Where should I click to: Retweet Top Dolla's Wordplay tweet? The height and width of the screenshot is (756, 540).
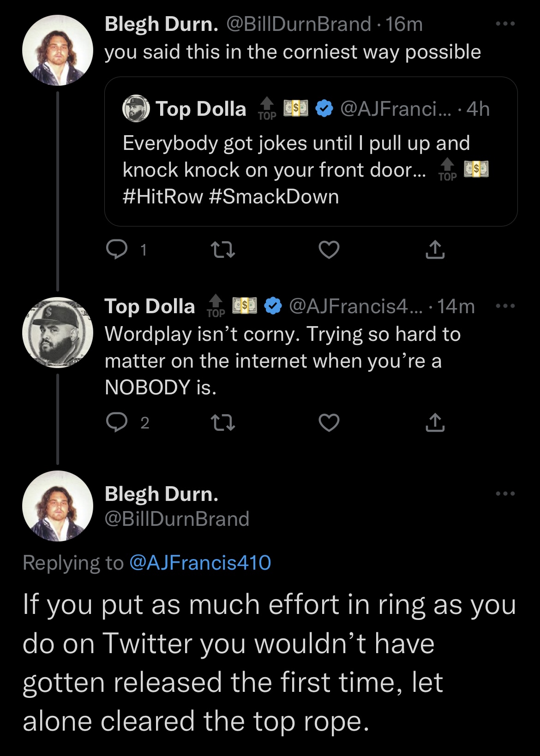223,422
